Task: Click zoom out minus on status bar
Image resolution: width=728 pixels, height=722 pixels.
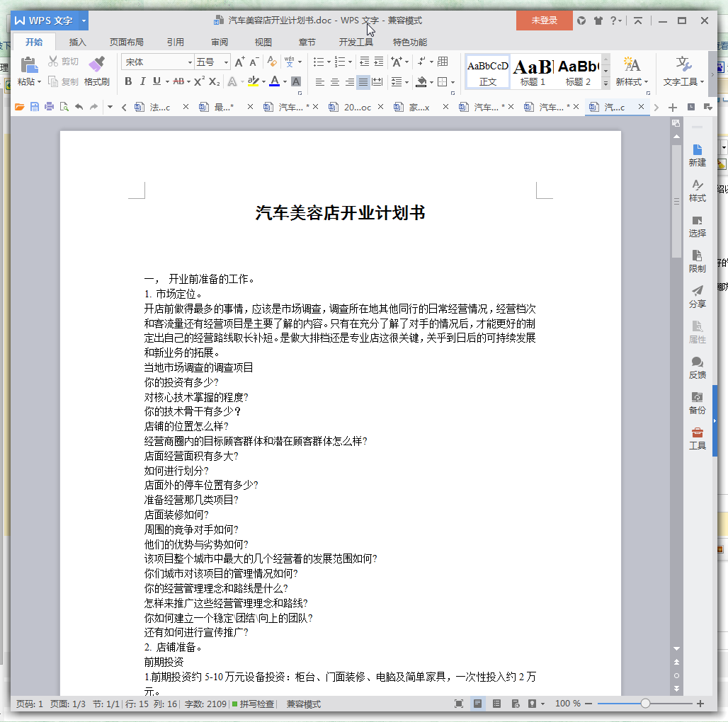Action: point(588,704)
